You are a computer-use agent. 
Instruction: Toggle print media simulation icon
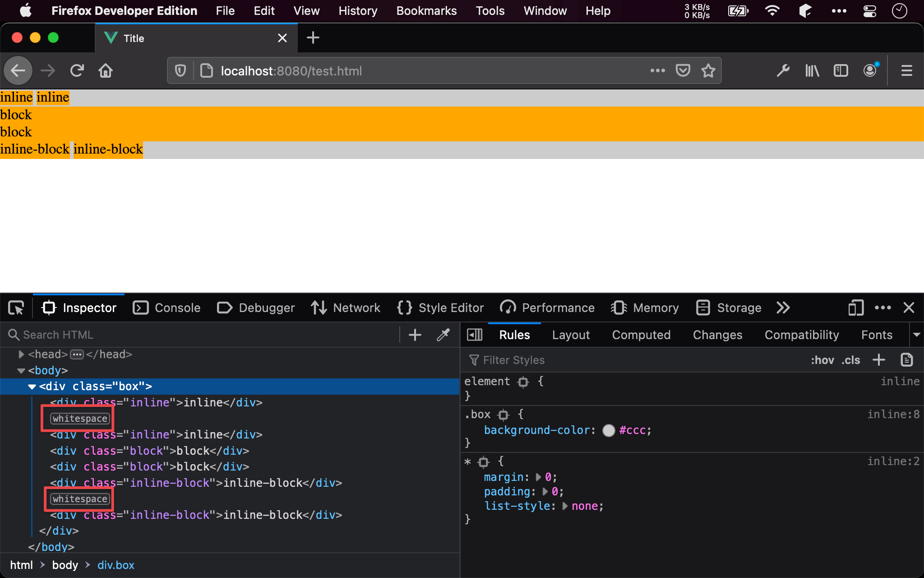click(x=906, y=360)
